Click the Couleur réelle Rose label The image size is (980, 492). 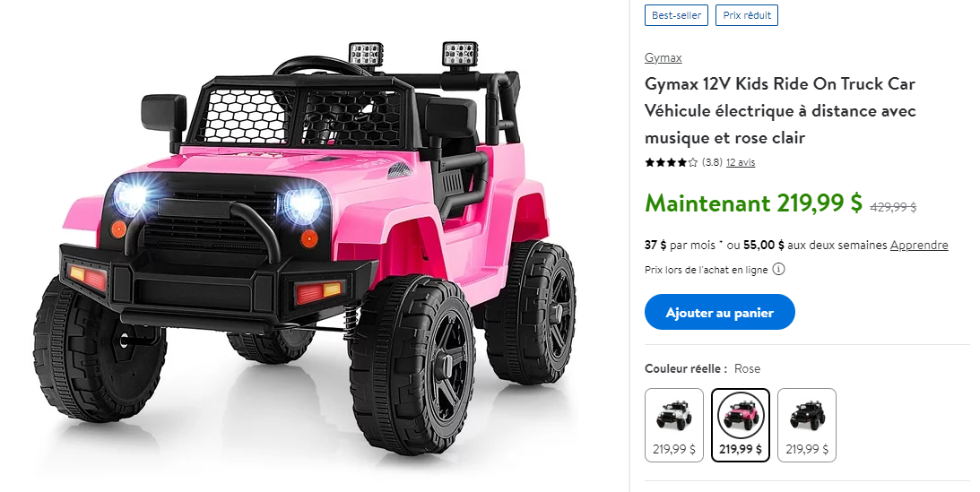(703, 368)
